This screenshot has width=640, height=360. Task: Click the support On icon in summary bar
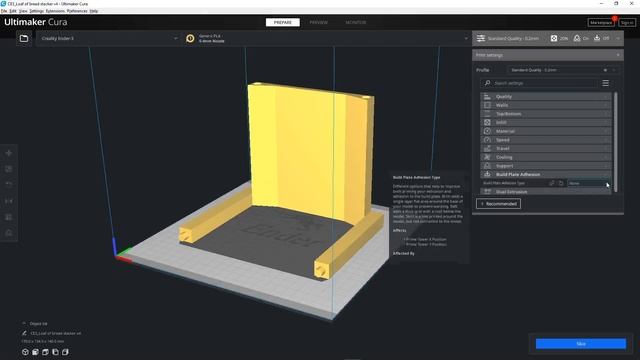(x=577, y=38)
